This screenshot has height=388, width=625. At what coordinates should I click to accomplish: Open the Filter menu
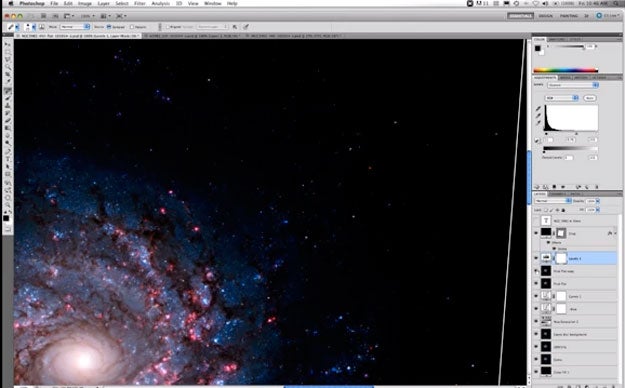[140, 3]
